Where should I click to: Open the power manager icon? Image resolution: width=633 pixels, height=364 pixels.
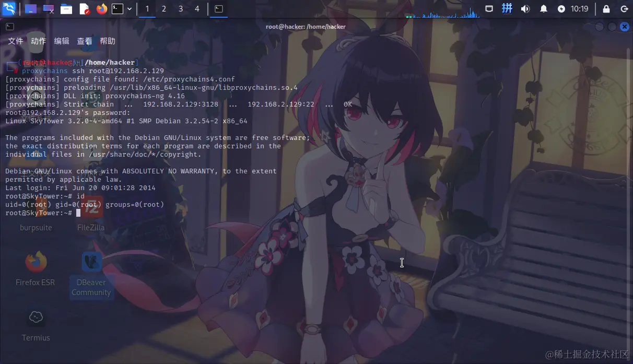[561, 9]
